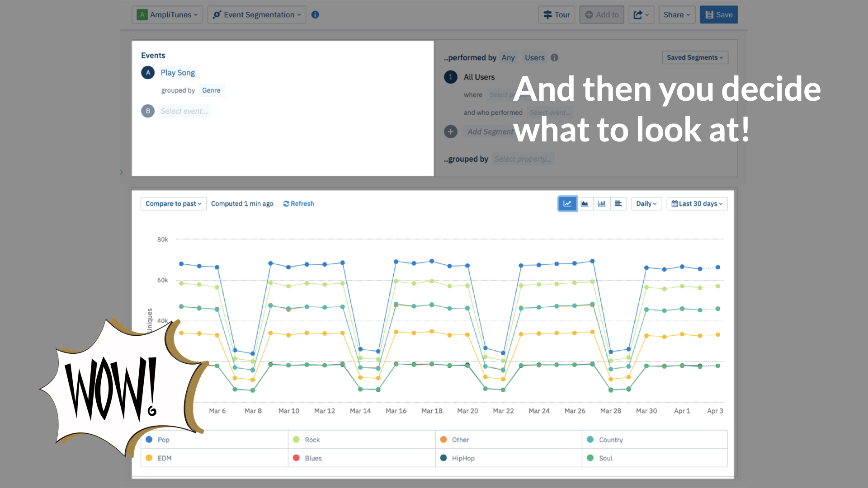The width and height of the screenshot is (868, 488).
Task: Open the Event Segmentation chart type menu
Action: (x=256, y=15)
